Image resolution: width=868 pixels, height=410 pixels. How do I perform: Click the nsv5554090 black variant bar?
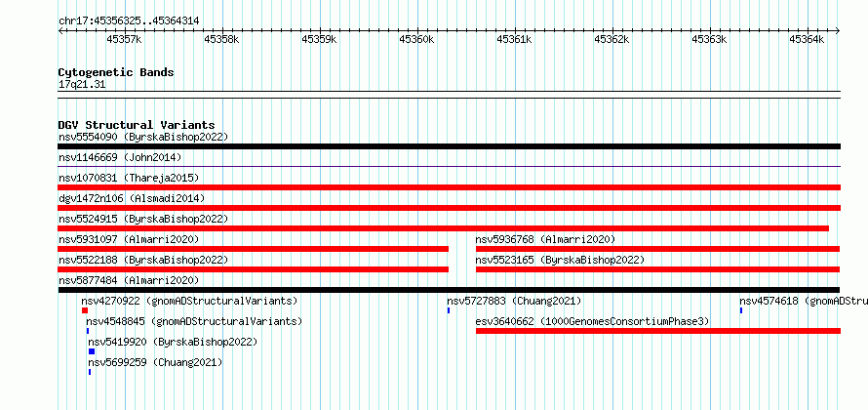click(x=449, y=146)
